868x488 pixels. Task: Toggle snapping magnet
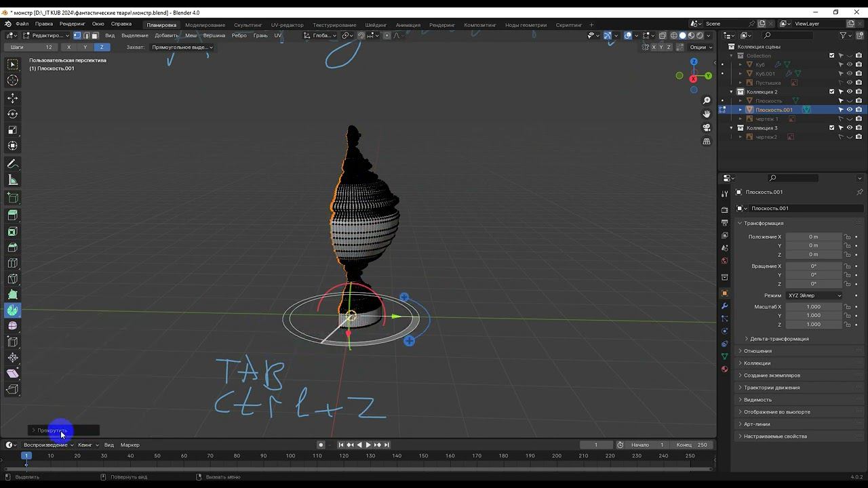(x=361, y=35)
